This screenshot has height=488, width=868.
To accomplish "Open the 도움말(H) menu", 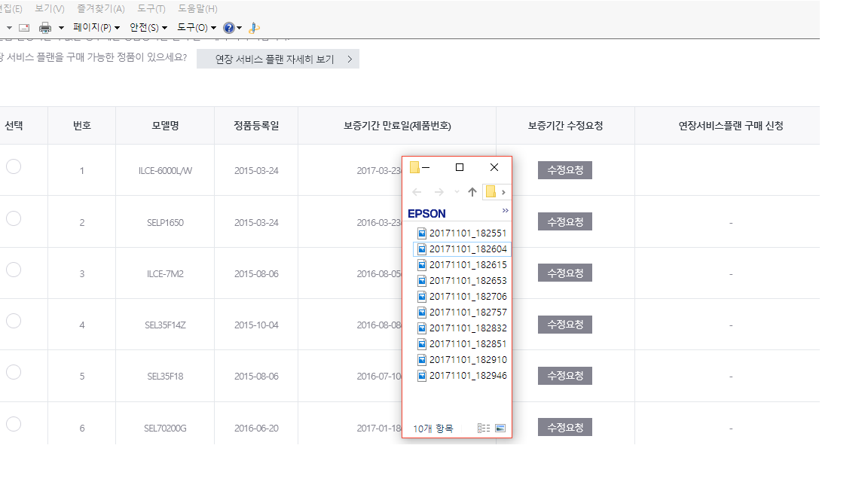I will click(x=197, y=9).
